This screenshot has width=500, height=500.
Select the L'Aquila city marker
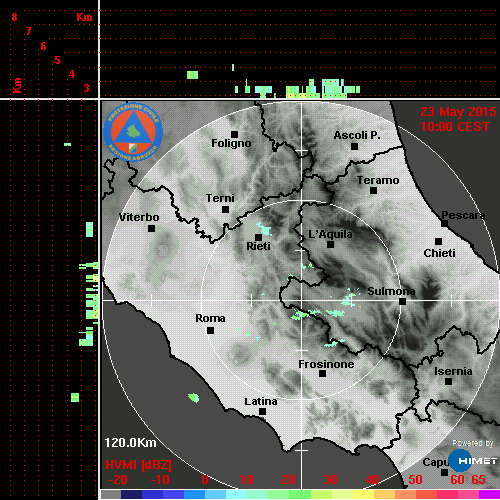[x=330, y=244]
